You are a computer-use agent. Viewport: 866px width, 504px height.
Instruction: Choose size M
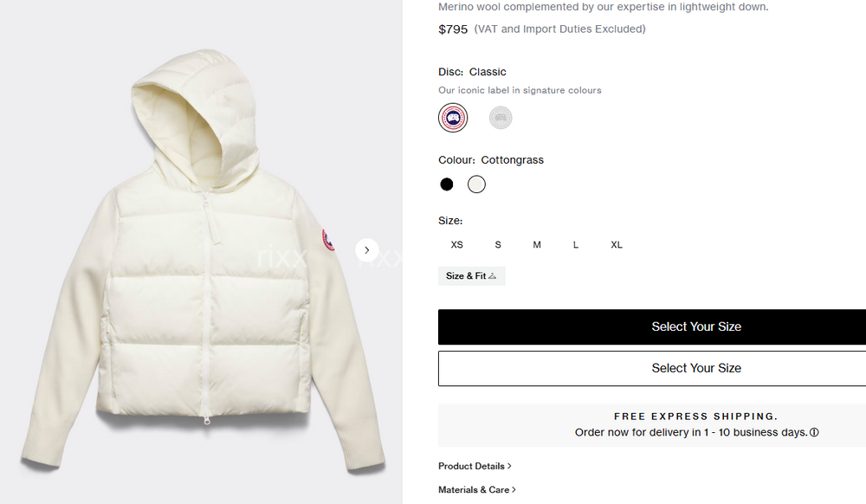[x=537, y=245]
